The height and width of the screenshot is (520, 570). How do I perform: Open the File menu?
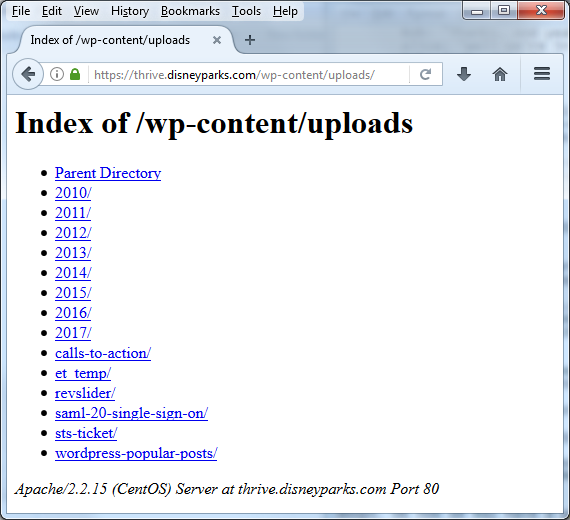(21, 11)
